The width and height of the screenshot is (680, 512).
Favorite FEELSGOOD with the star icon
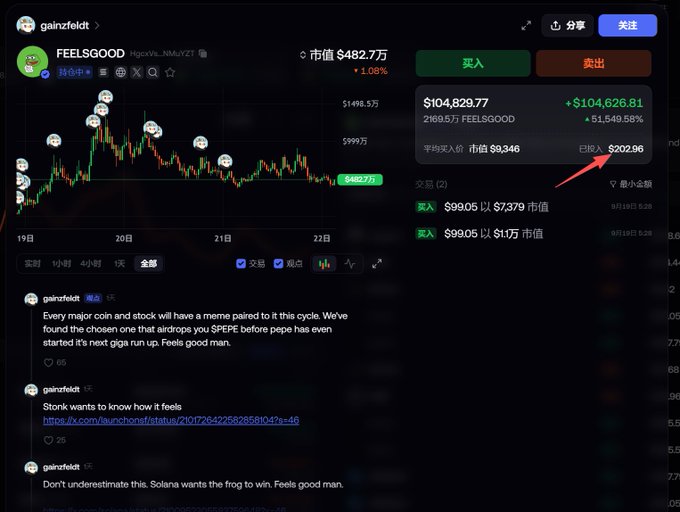tap(170, 72)
